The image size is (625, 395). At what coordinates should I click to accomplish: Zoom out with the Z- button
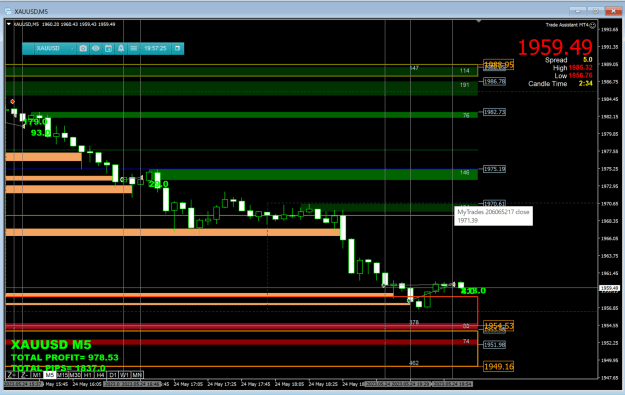point(24,375)
